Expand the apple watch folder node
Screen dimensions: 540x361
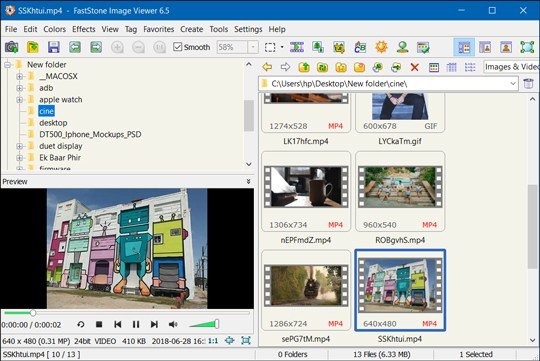pos(20,100)
